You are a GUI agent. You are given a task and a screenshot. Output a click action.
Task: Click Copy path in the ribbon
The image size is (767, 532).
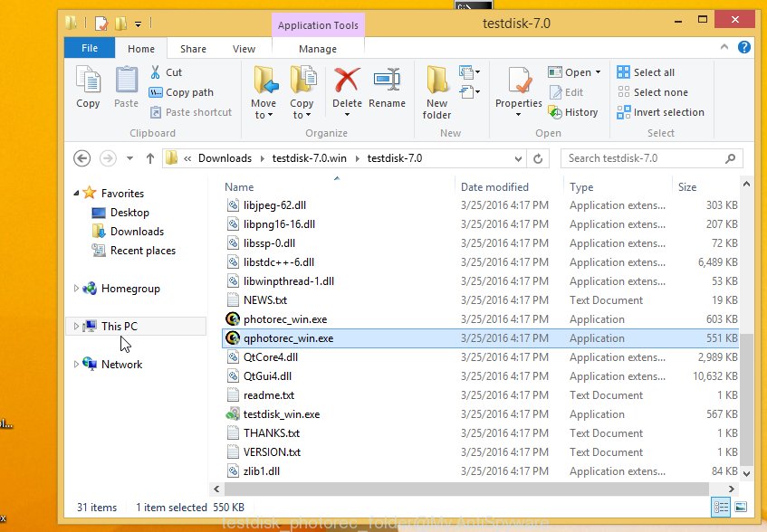[181, 92]
